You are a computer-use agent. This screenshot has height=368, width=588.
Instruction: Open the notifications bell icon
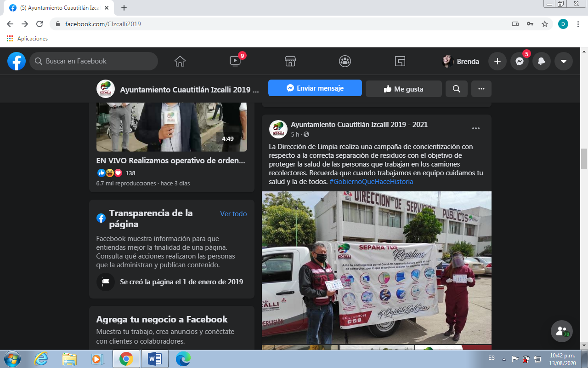pos(542,61)
